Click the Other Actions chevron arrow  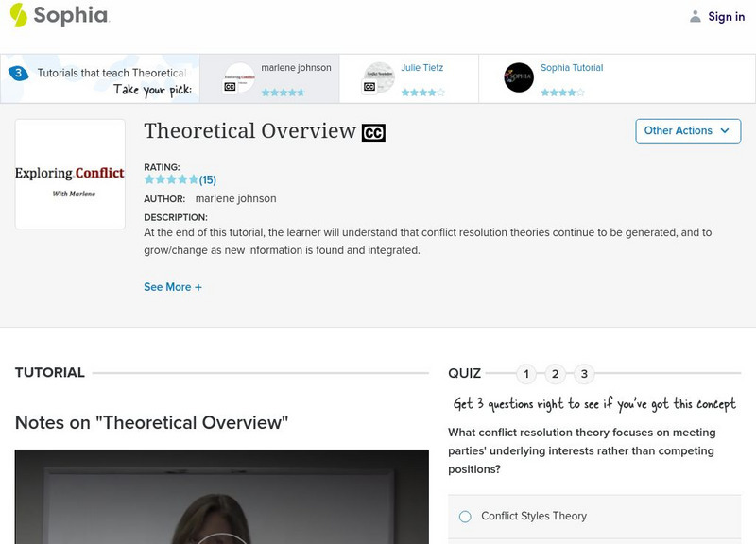click(725, 131)
